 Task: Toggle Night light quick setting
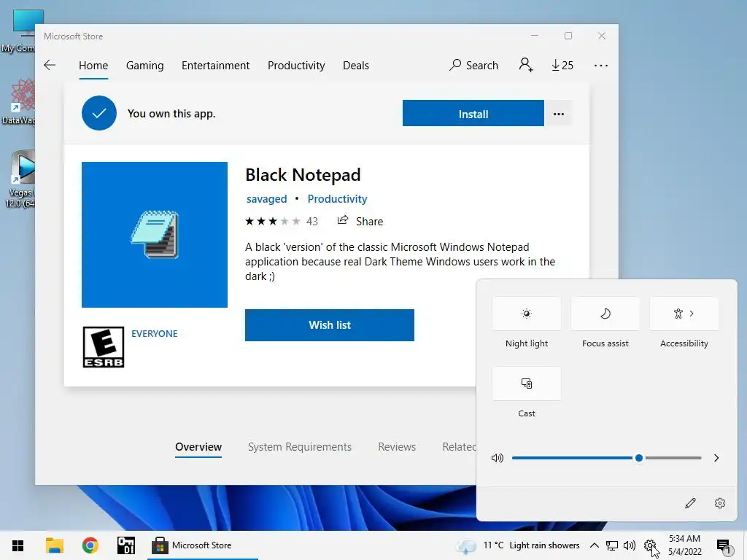coord(527,314)
